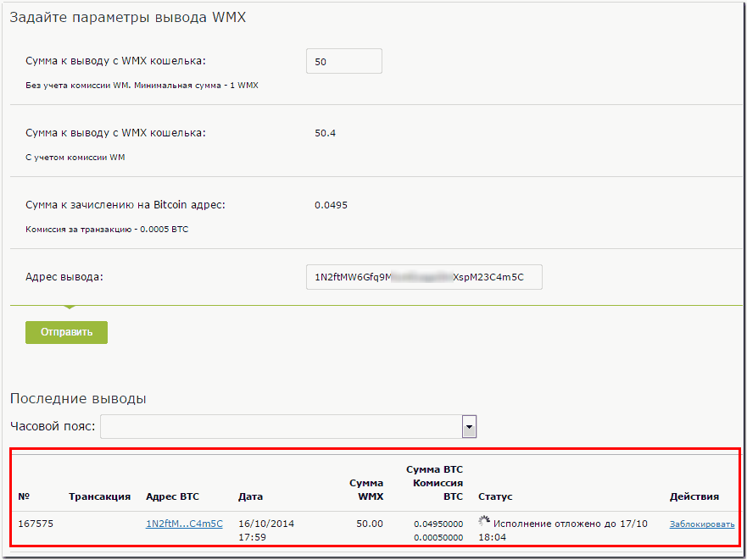Screen dimensions: 747x560
Task: Click the Действия column header
Action: 694,496
